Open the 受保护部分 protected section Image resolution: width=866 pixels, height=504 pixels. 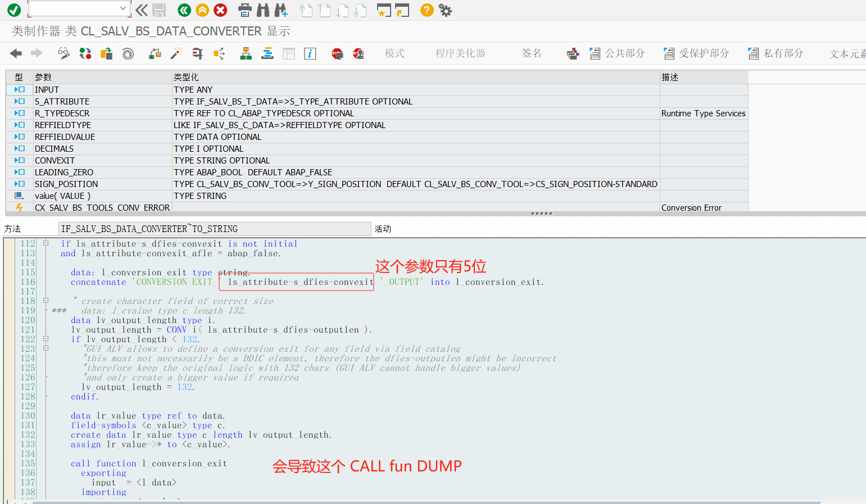coord(696,53)
